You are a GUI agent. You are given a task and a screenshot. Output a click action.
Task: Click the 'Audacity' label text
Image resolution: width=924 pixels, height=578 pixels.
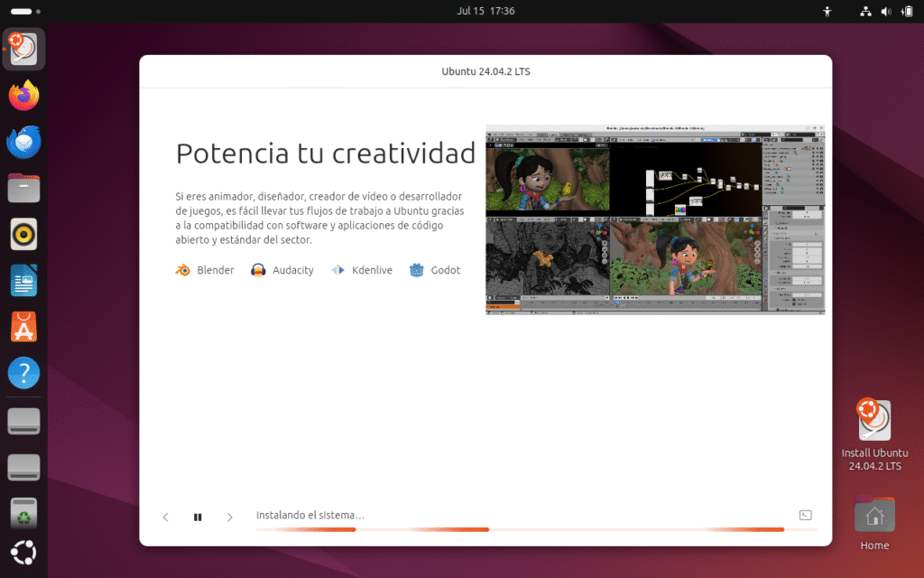pyautogui.click(x=293, y=270)
